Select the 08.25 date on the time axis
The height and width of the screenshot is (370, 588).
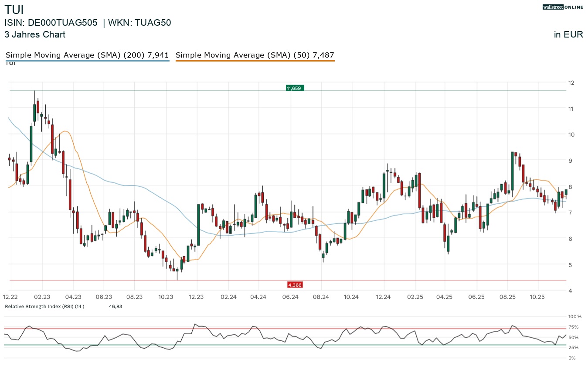point(508,297)
